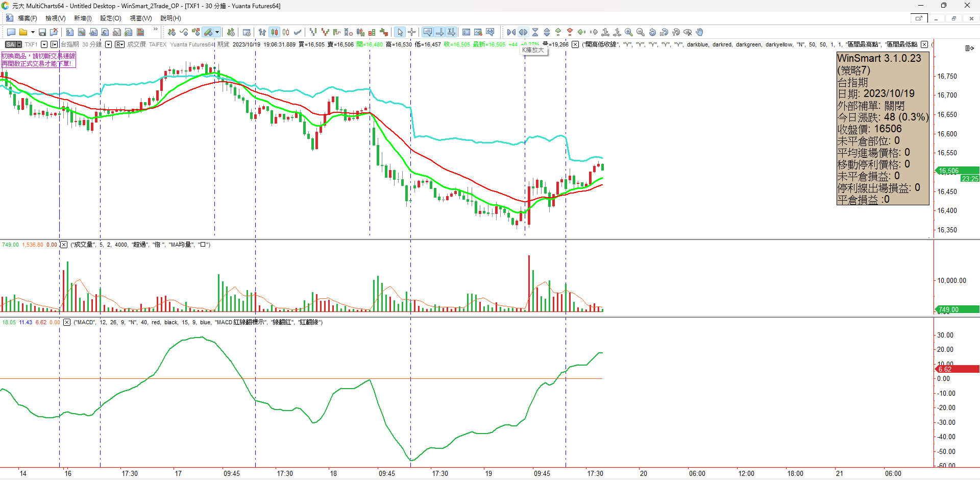Select the hollow candlestick chart style
This screenshot has width=980, height=480.
[286, 32]
